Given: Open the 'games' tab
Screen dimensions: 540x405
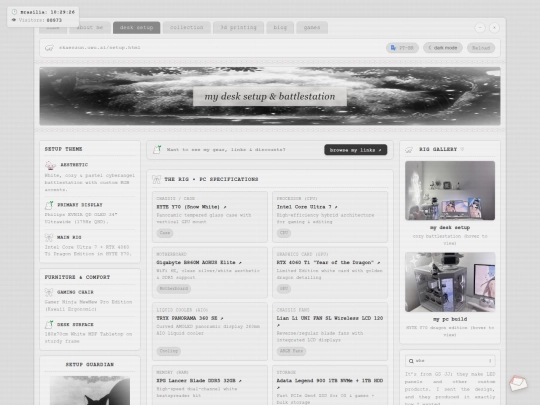Looking at the screenshot, I should coord(312,28).
